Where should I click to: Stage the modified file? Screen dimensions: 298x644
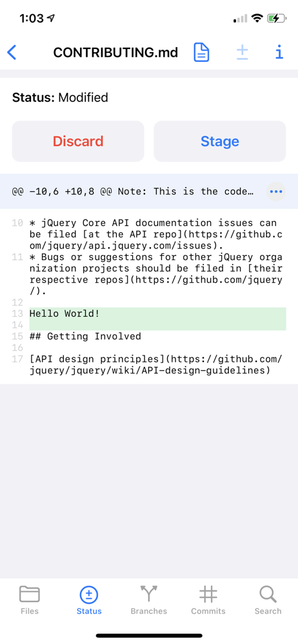point(220,141)
